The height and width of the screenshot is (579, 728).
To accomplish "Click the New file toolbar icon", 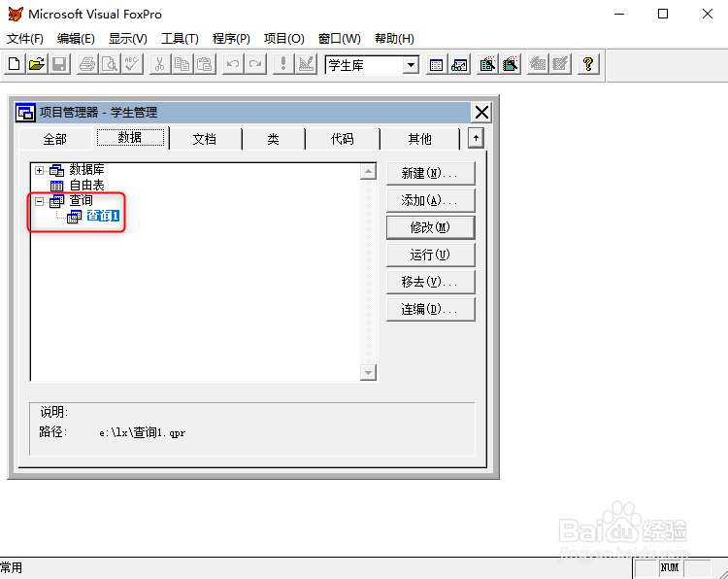I will pos(15,64).
